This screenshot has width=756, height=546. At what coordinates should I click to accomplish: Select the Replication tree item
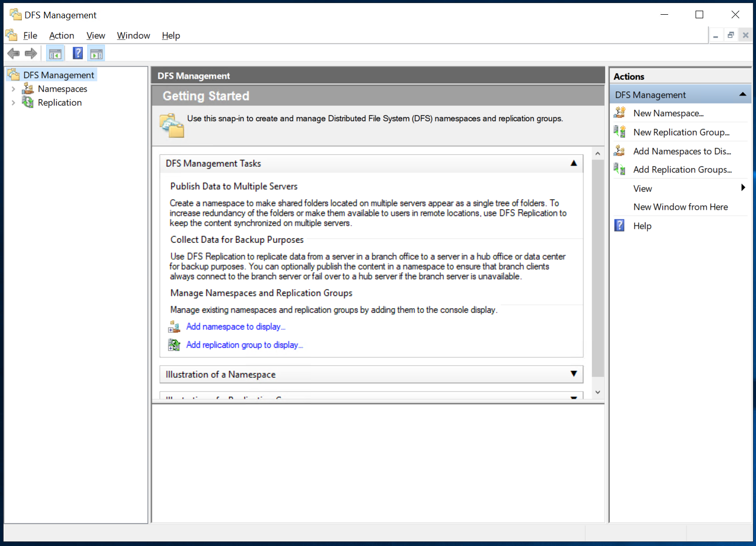(59, 103)
